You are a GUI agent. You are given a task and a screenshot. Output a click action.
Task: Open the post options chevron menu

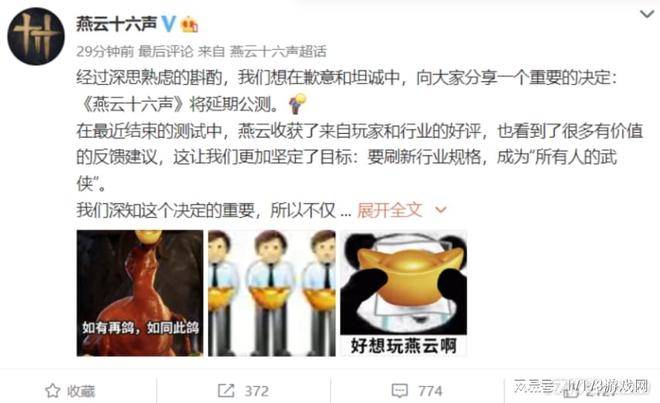[647, 14]
